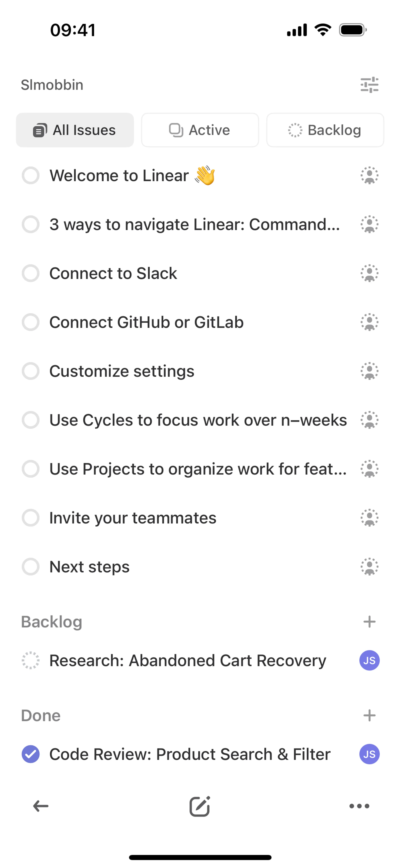Tap JS avatar on Code Review issue
The width and height of the screenshot is (400, 868).
(x=369, y=754)
